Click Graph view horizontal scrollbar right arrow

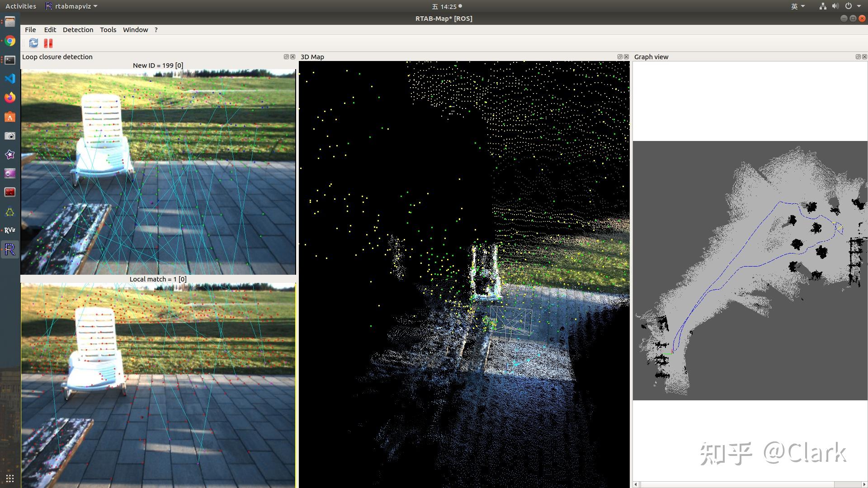(864, 484)
